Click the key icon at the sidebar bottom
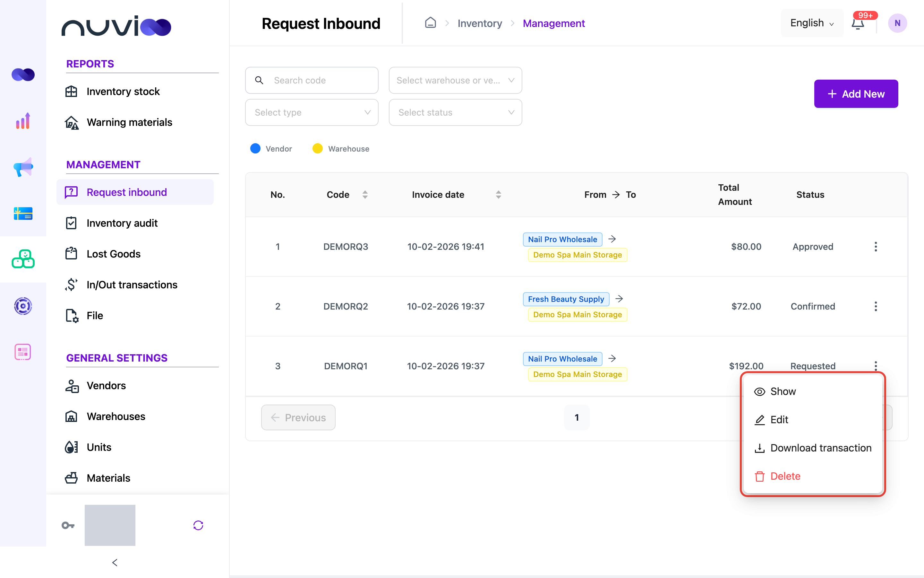 pos(68,525)
